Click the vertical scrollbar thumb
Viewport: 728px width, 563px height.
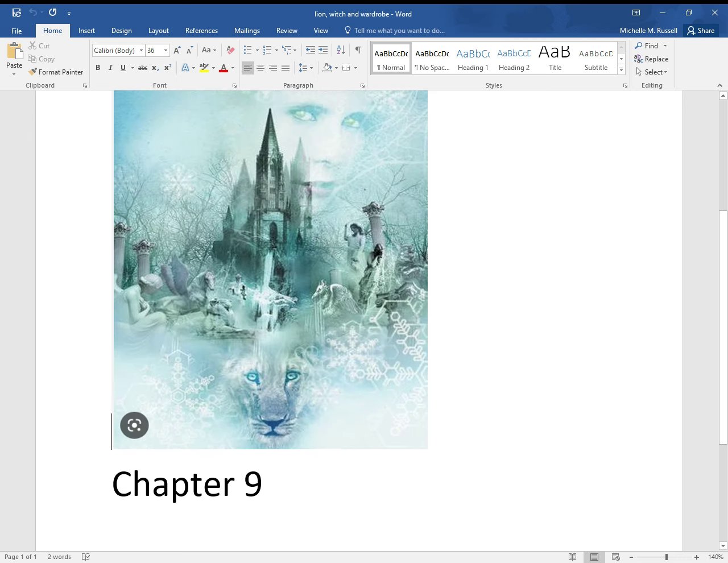point(723,328)
